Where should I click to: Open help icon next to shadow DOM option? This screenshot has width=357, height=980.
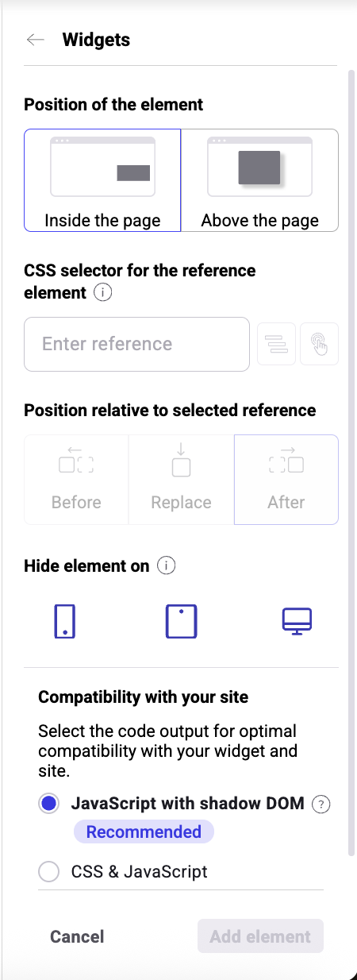[321, 804]
